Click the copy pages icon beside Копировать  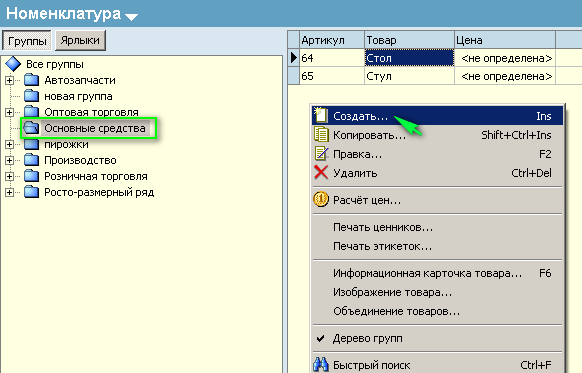click(x=321, y=134)
